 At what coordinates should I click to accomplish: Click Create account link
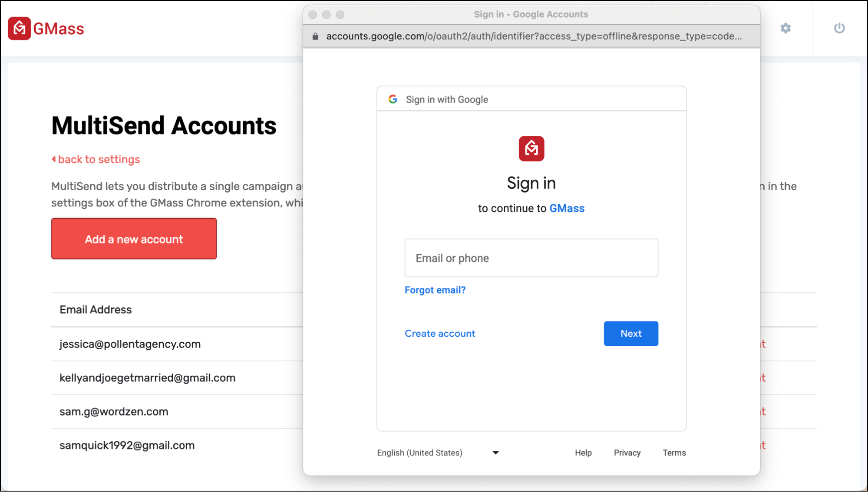(x=440, y=333)
